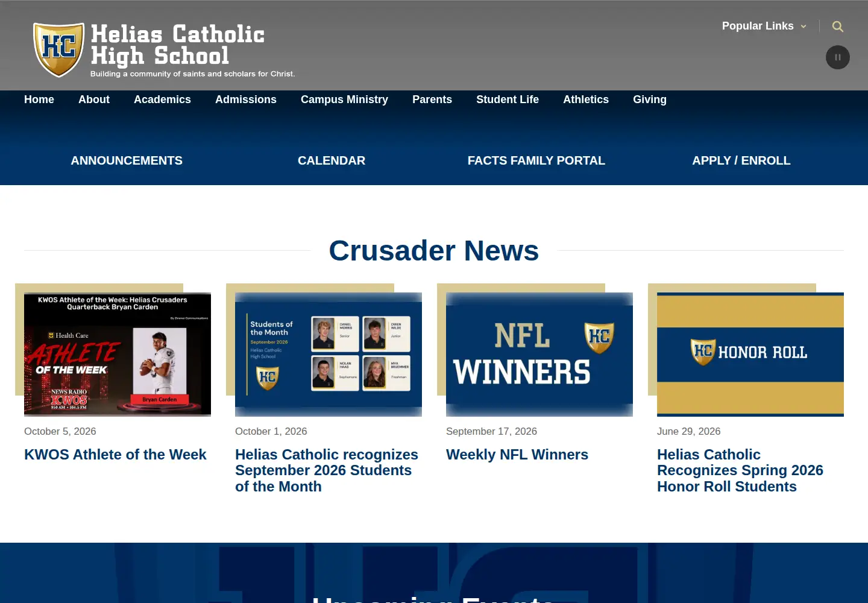Image resolution: width=868 pixels, height=603 pixels.
Task: Expand the Popular Links dropdown
Action: click(764, 26)
